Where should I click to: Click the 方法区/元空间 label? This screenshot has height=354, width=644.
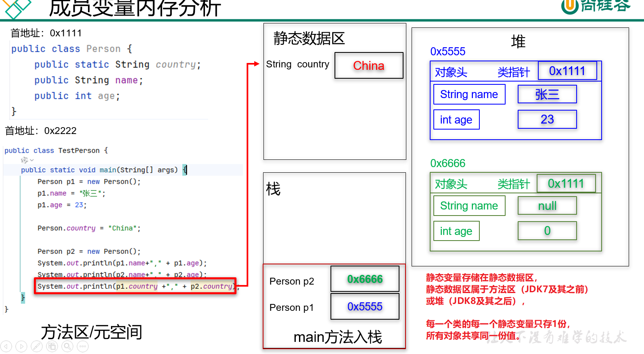[x=92, y=332]
